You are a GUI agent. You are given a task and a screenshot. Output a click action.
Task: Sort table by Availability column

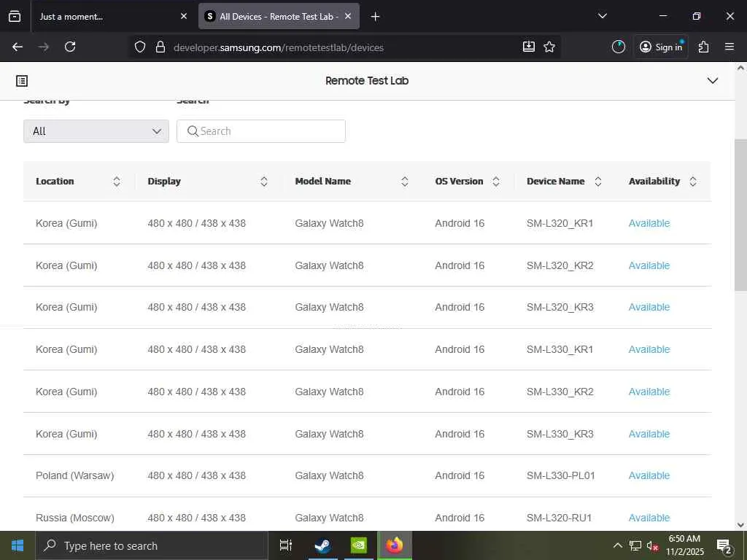(x=693, y=182)
